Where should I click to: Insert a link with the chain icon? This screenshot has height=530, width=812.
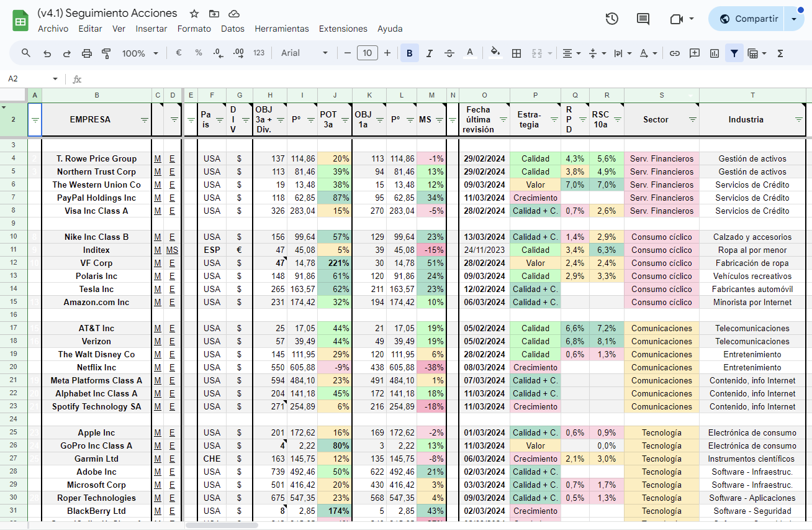click(674, 53)
